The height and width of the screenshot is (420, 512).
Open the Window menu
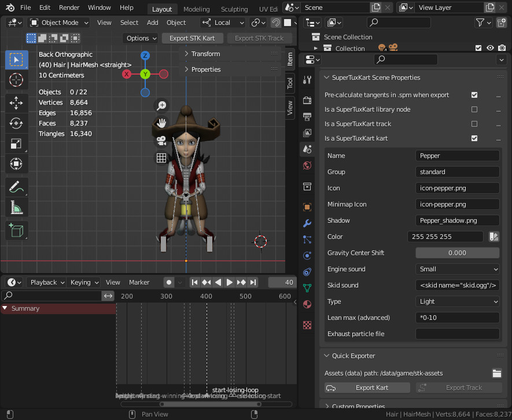100,8
